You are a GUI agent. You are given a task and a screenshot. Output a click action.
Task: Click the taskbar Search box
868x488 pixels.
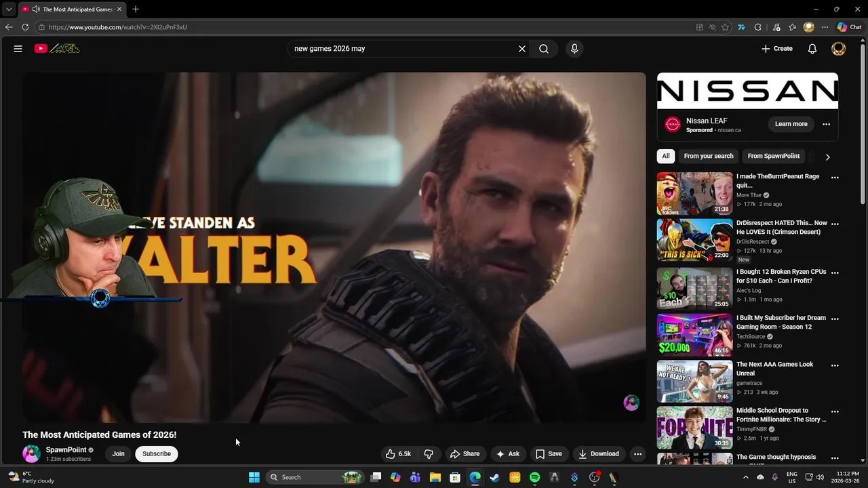tap(315, 477)
